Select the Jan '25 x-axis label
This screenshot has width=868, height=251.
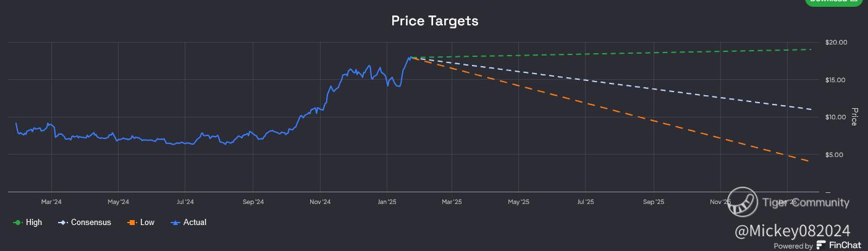point(387,202)
